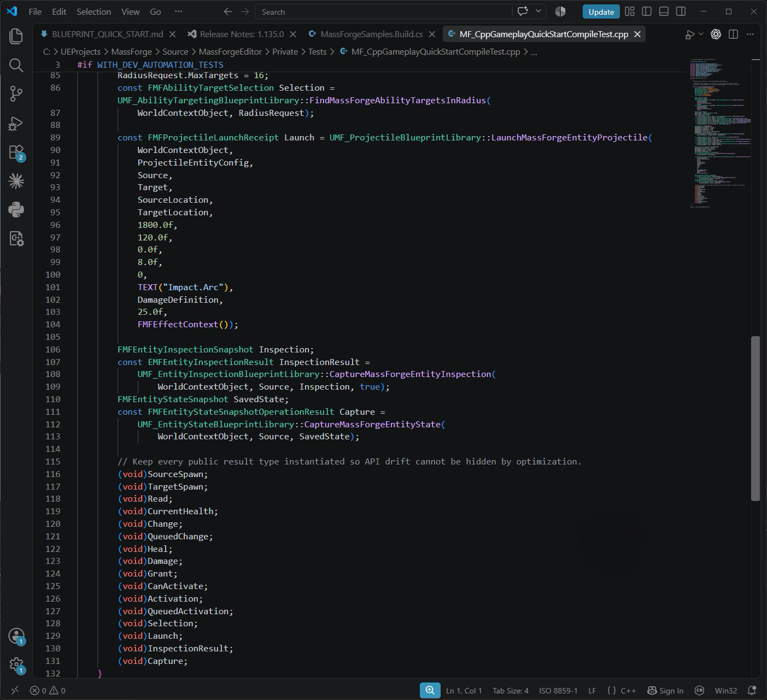Open the Python view in activity bar

tap(16, 210)
